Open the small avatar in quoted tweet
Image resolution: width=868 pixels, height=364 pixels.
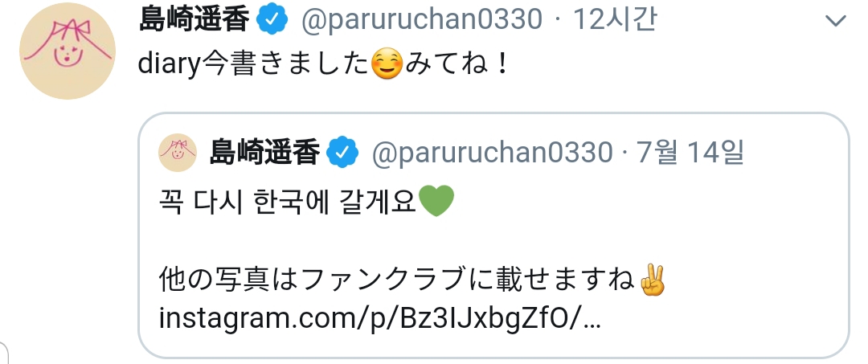(x=178, y=153)
